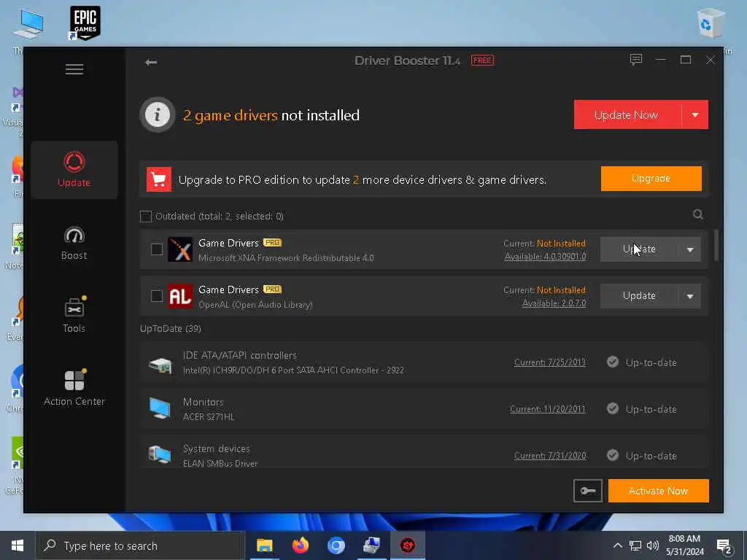This screenshot has width=747, height=560.
Task: Switch to the Update sidebar tab
Action: (x=74, y=170)
